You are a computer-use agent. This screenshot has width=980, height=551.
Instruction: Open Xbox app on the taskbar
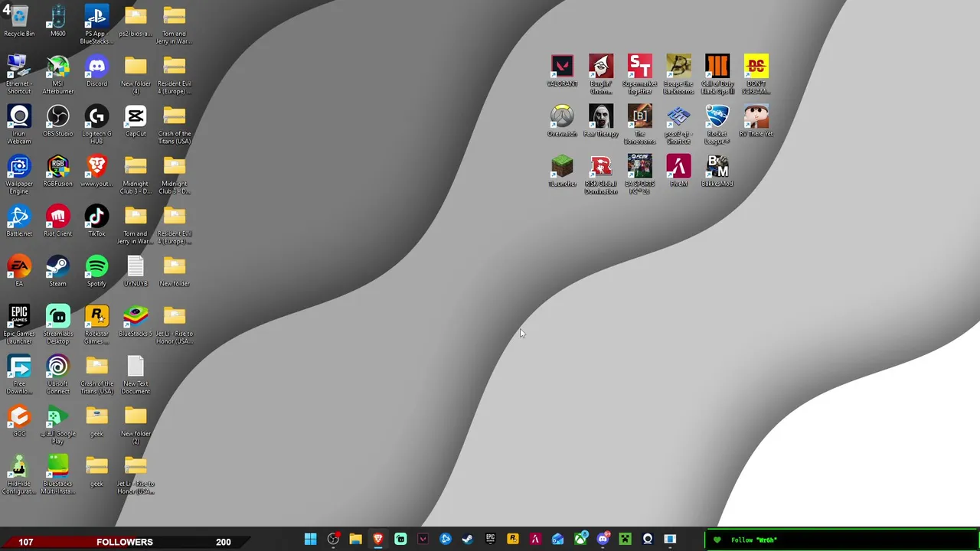click(x=580, y=540)
